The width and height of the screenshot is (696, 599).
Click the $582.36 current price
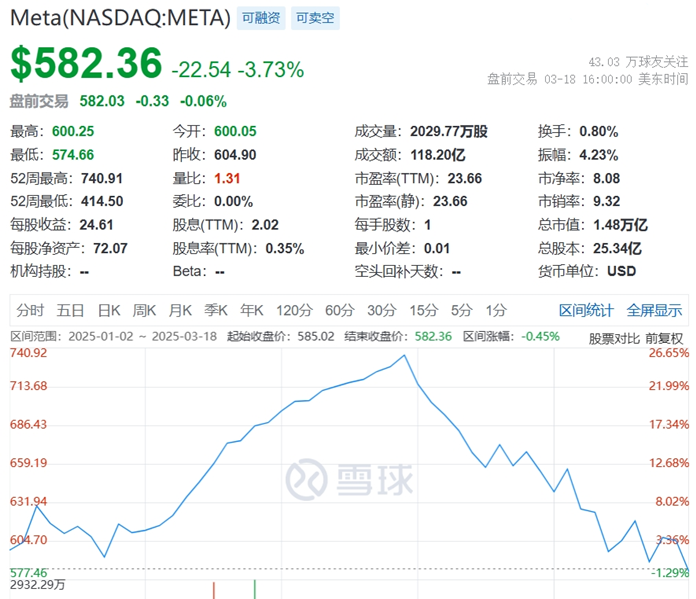(86, 63)
